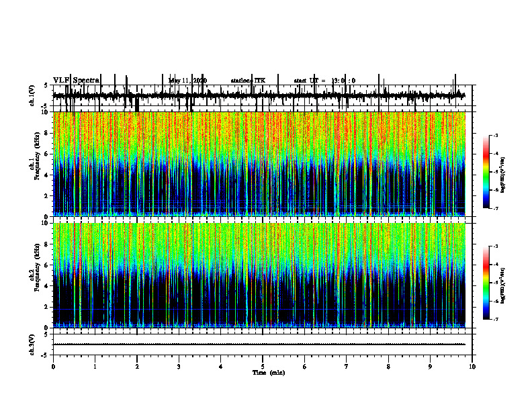
Task: Click the "-3" top label of ch.1 colorbar
Action: coord(495,135)
